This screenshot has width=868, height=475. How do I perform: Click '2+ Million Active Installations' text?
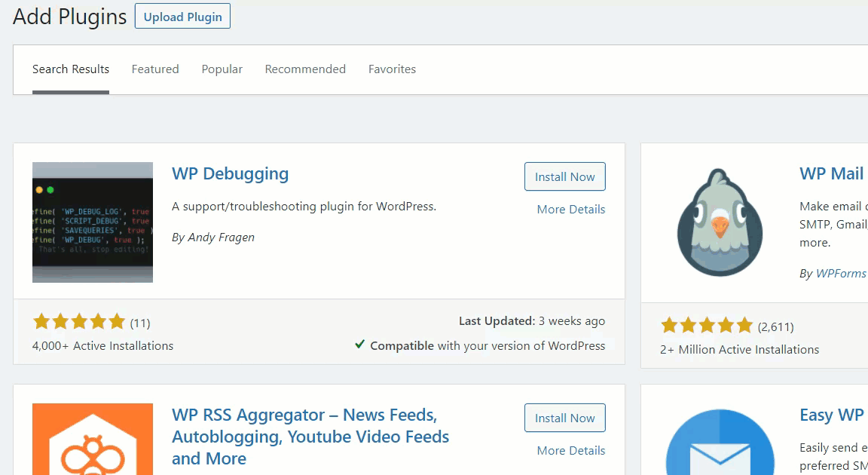click(x=740, y=350)
